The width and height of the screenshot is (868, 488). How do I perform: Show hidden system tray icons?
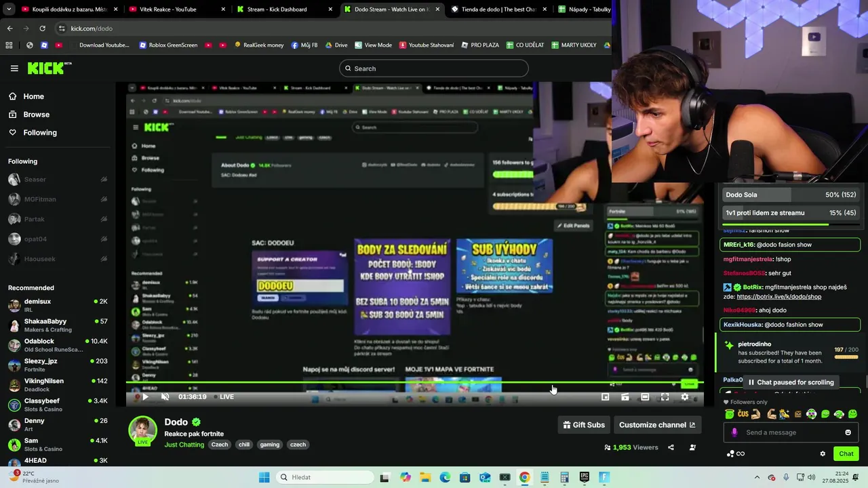757,477
